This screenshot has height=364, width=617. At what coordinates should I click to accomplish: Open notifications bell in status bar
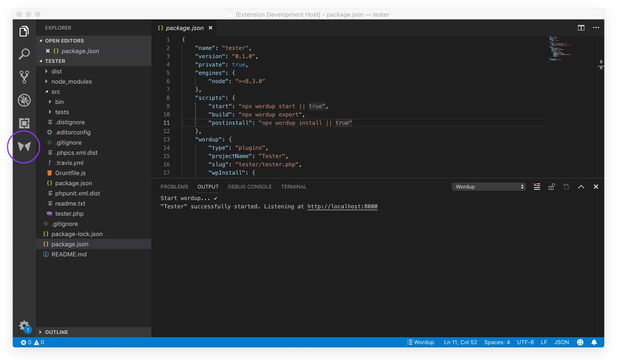(594, 342)
